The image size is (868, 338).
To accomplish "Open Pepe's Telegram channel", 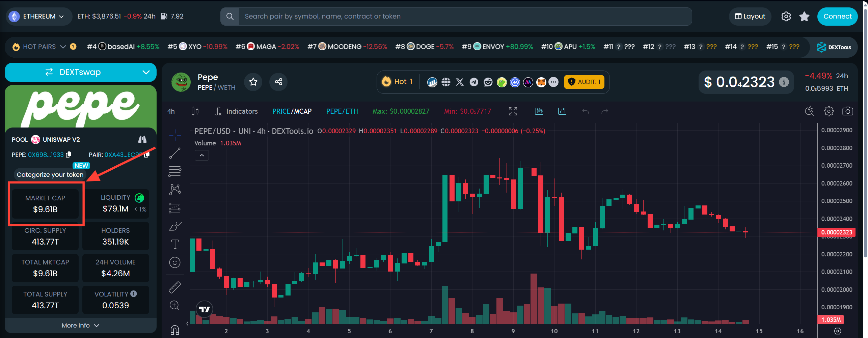I will (x=474, y=82).
